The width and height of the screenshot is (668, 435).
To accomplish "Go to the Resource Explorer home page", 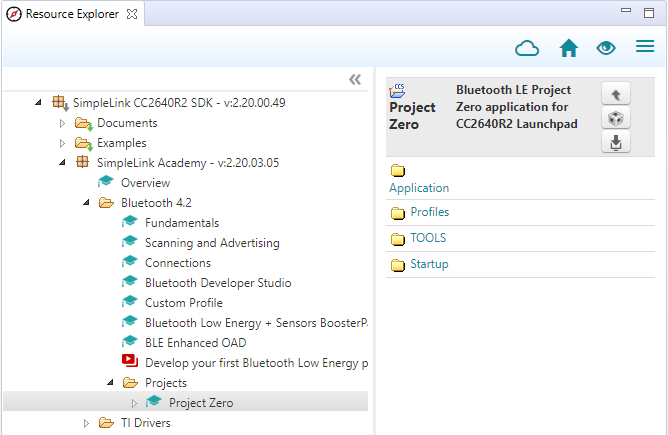I will (x=568, y=48).
